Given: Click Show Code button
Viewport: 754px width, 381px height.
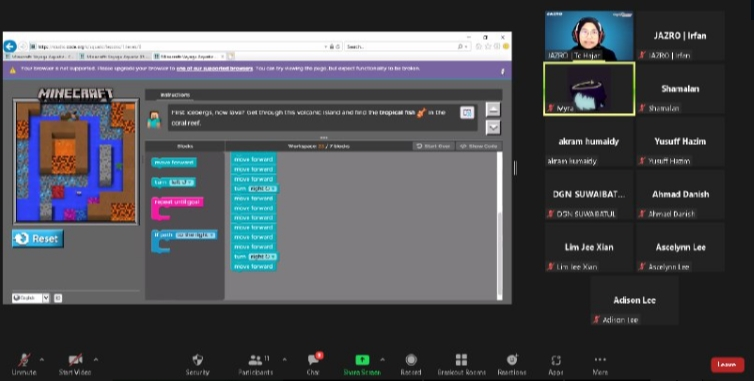Looking at the screenshot, I should click(x=478, y=146).
